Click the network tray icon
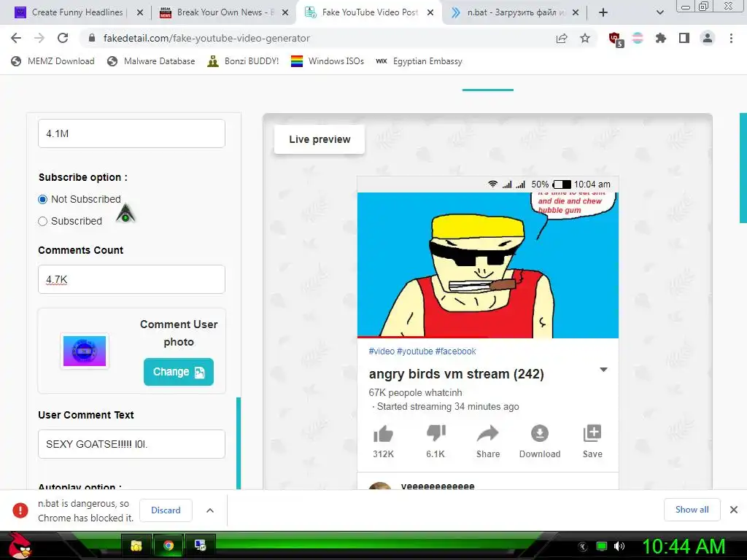This screenshot has width=747, height=560. coord(602,546)
